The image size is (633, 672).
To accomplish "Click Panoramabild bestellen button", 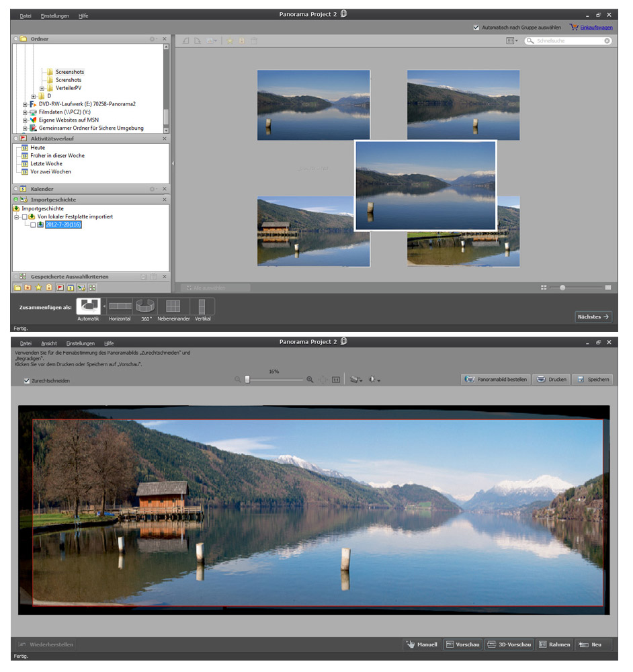I will [496, 379].
